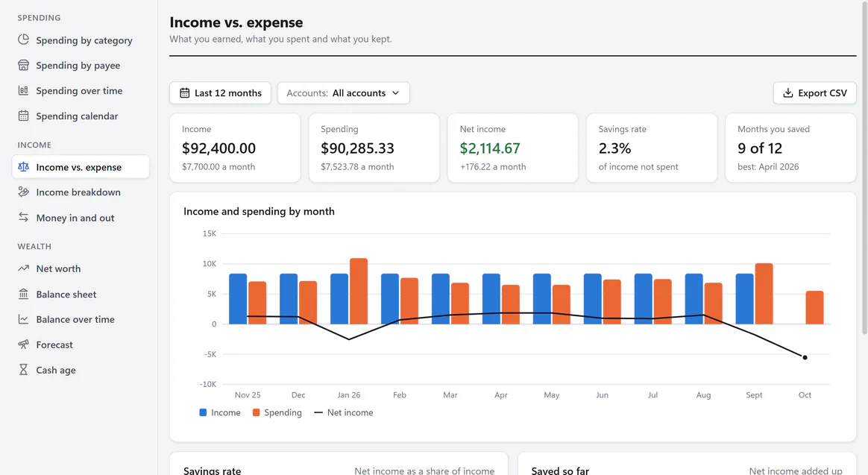The width and height of the screenshot is (868, 475).
Task: Open Spending by category report
Action: 81,40
